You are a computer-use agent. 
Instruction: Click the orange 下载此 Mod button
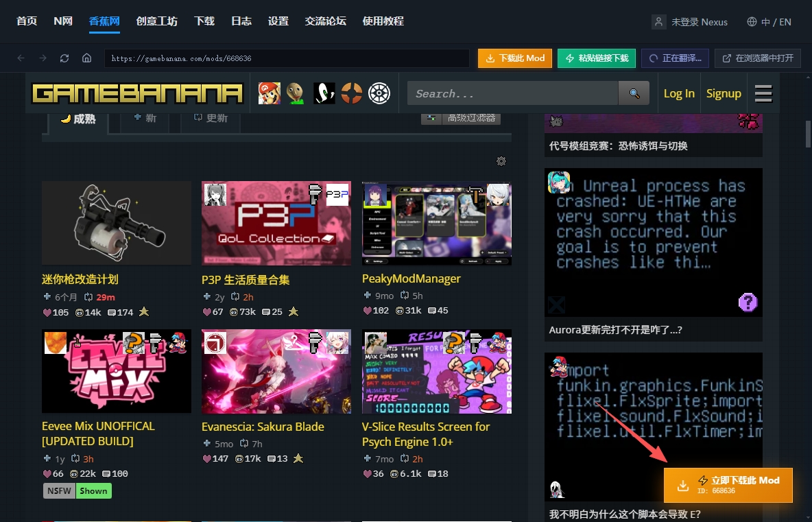pyautogui.click(x=515, y=58)
